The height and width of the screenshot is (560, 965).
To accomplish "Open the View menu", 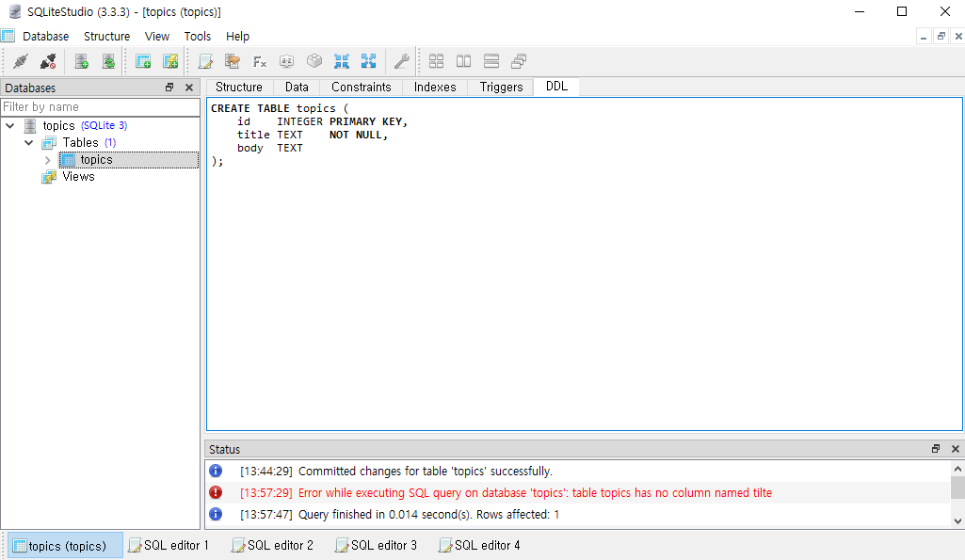I will click(x=157, y=37).
